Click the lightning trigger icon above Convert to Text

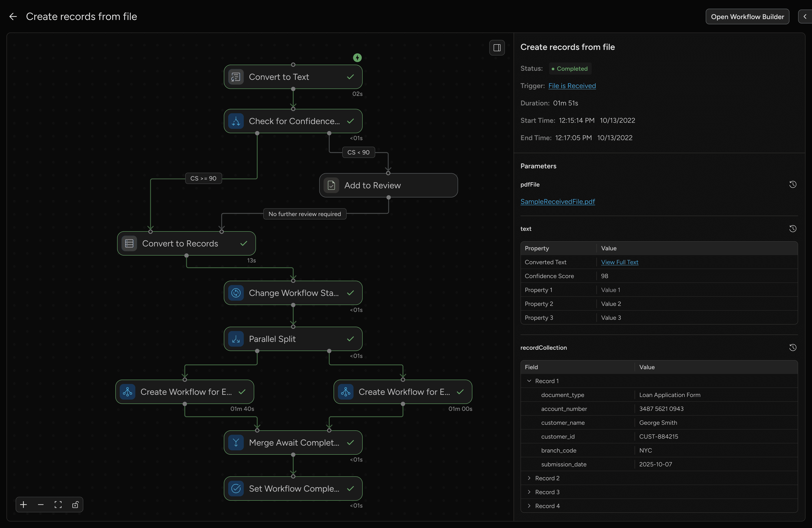(x=357, y=57)
